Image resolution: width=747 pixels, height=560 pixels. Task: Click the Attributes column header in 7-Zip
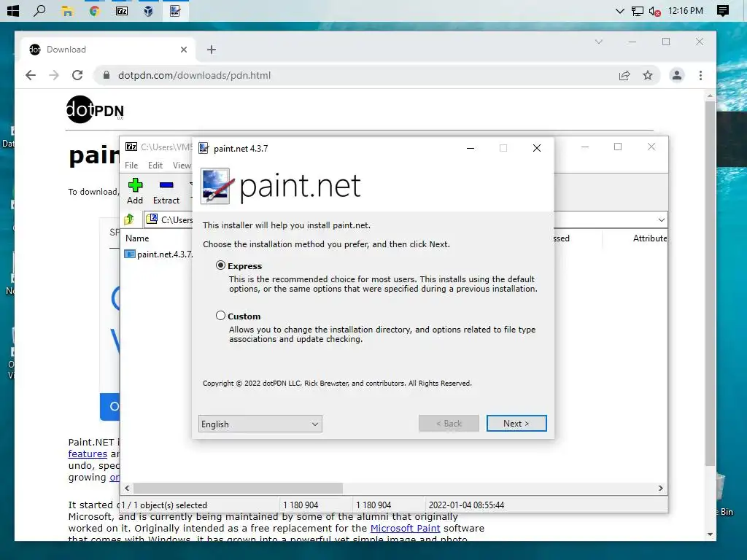(650, 238)
